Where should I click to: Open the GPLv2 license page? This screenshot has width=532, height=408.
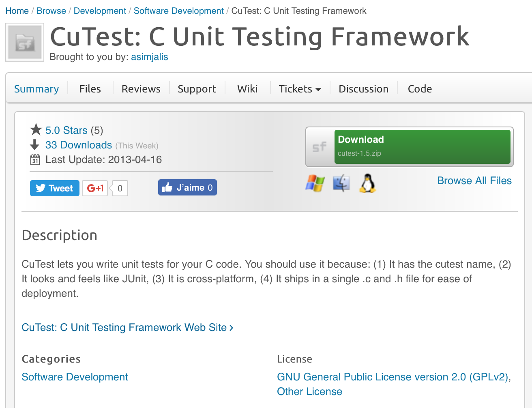[x=394, y=377]
